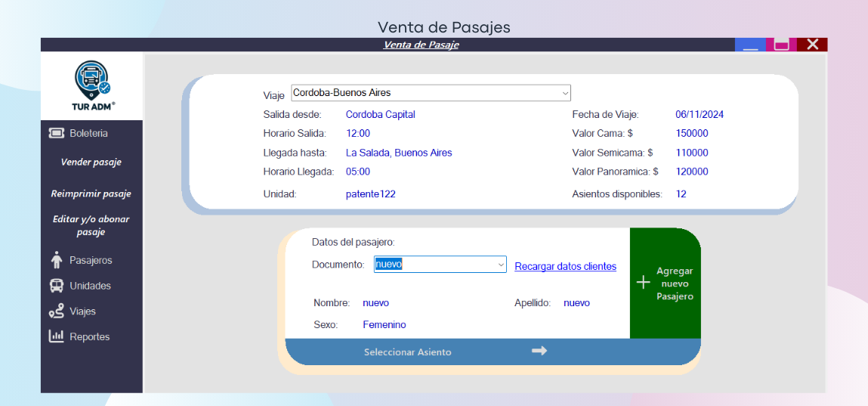Open Editar y/o abonar pasaje

tap(91, 225)
